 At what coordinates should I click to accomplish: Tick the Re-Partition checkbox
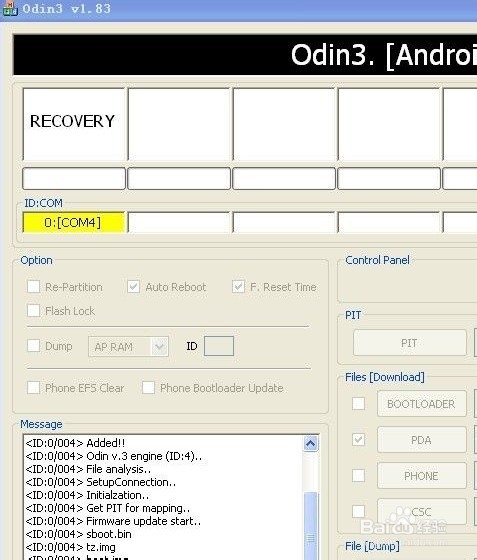point(34,286)
